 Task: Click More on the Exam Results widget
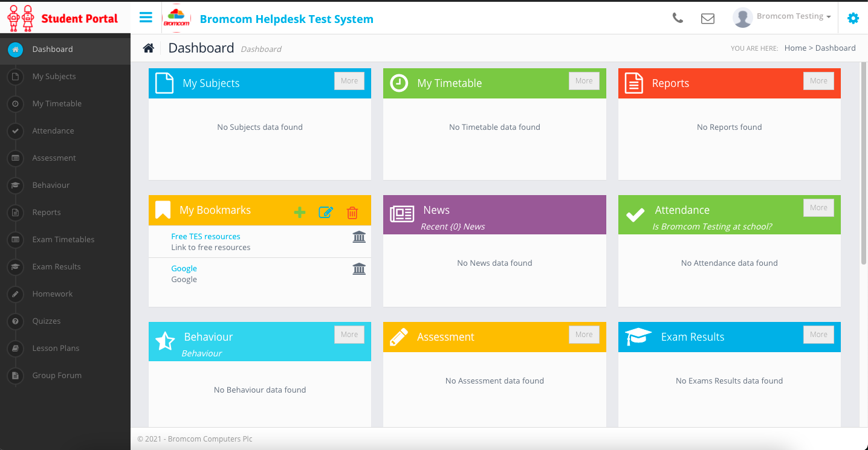pos(818,334)
